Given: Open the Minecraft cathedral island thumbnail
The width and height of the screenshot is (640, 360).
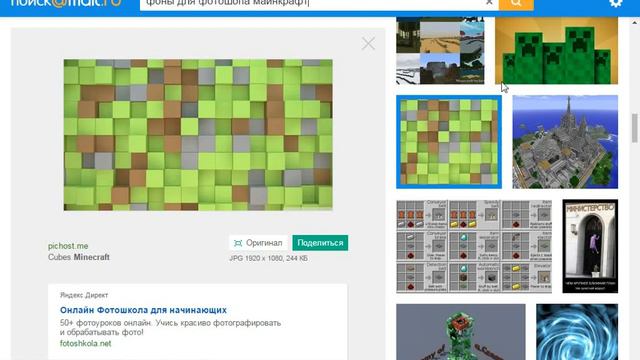Looking at the screenshot, I should click(x=565, y=142).
